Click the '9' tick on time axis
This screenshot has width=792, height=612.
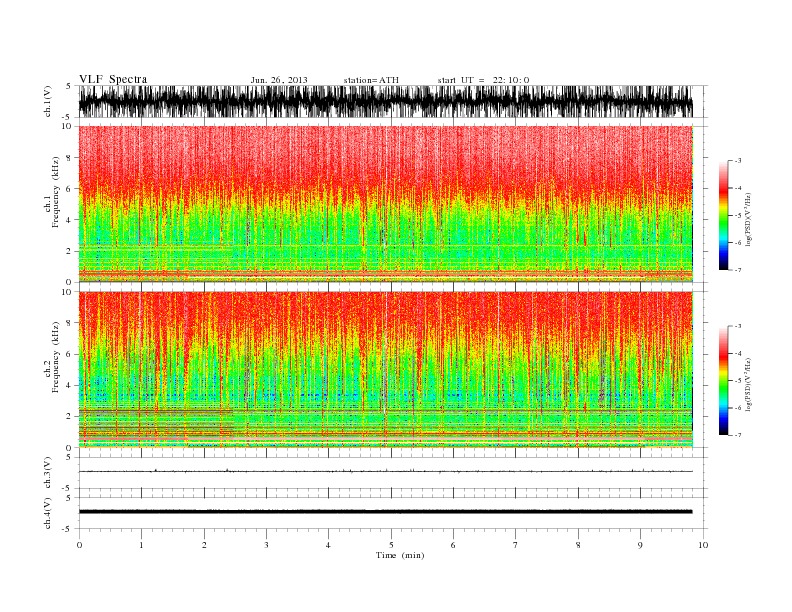pos(640,545)
